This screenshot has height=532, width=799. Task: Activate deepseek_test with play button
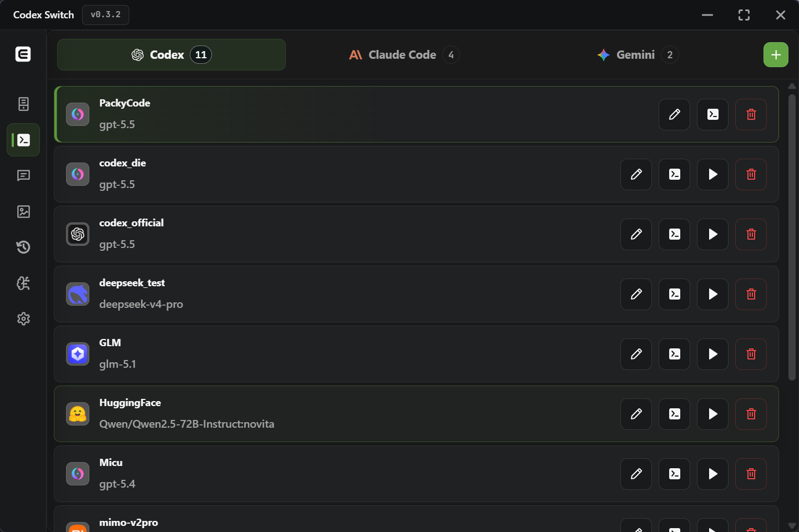click(x=712, y=294)
